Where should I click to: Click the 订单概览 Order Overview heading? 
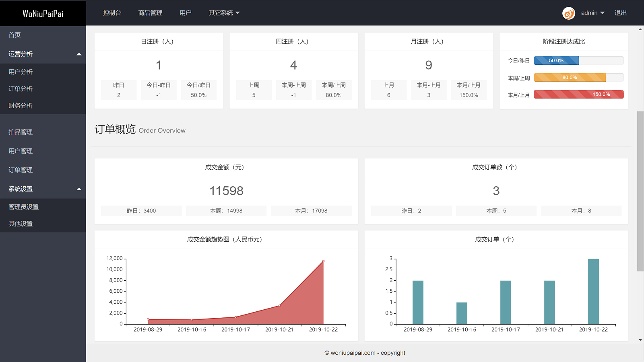[x=140, y=130]
